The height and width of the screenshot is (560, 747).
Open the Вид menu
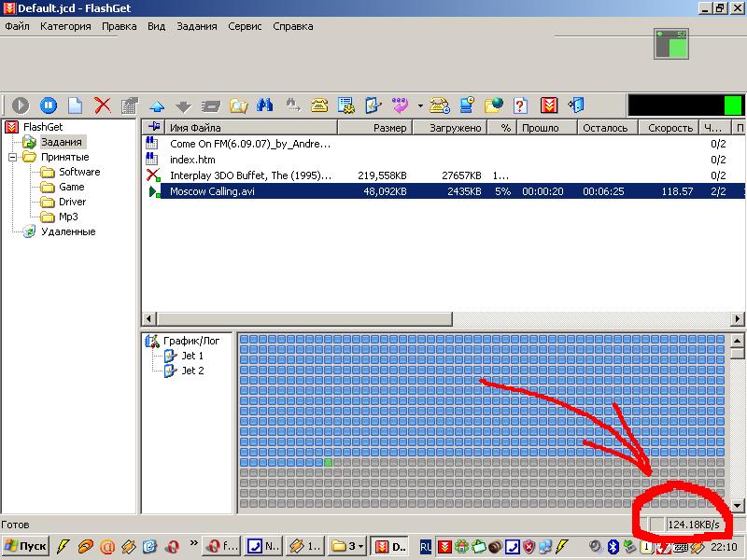click(x=156, y=26)
